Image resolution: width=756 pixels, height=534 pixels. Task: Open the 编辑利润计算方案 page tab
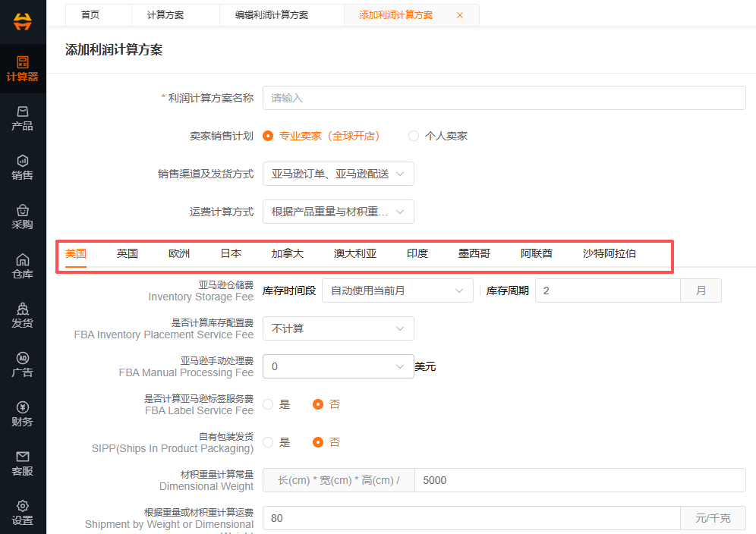click(x=272, y=15)
